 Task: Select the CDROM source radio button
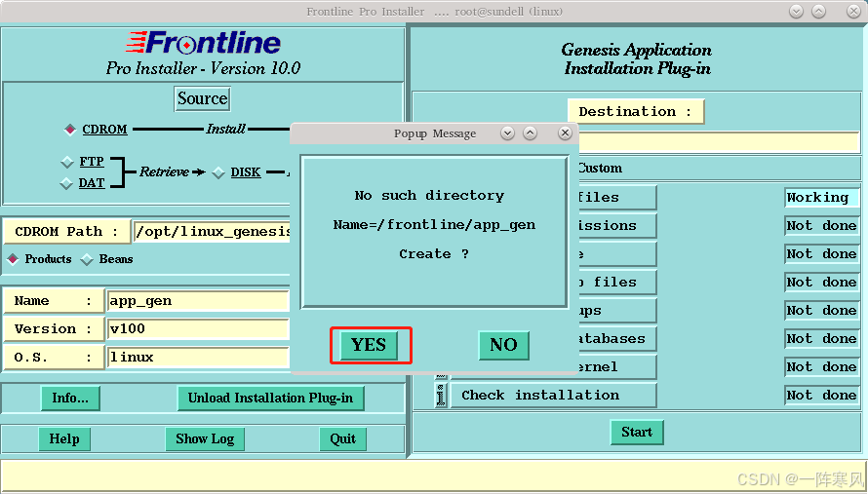click(x=70, y=130)
